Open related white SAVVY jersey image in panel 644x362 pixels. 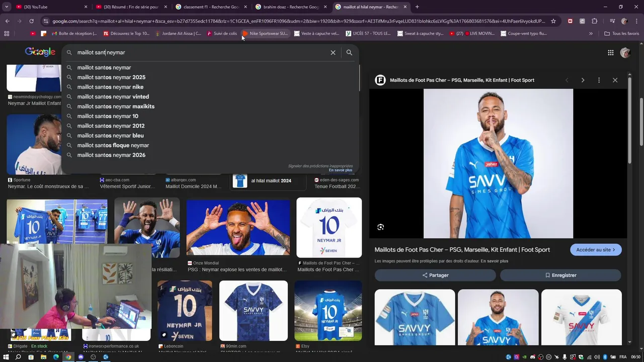[582, 317]
